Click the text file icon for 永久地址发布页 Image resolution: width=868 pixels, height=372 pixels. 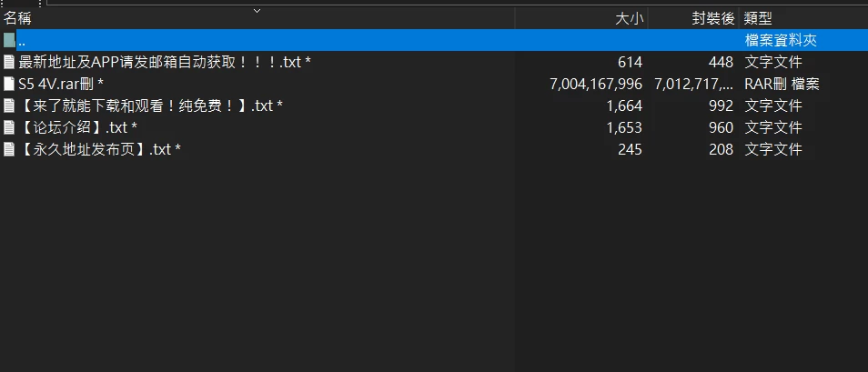pyautogui.click(x=9, y=149)
